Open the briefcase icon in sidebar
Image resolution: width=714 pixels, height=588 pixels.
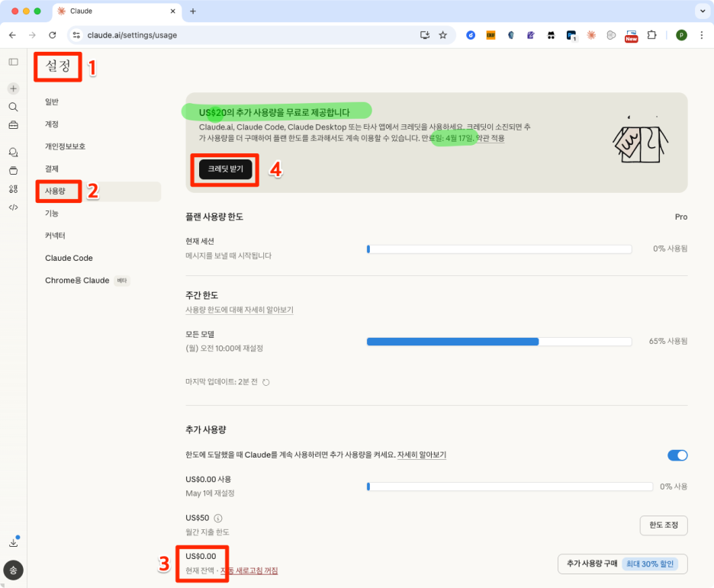tap(13, 125)
